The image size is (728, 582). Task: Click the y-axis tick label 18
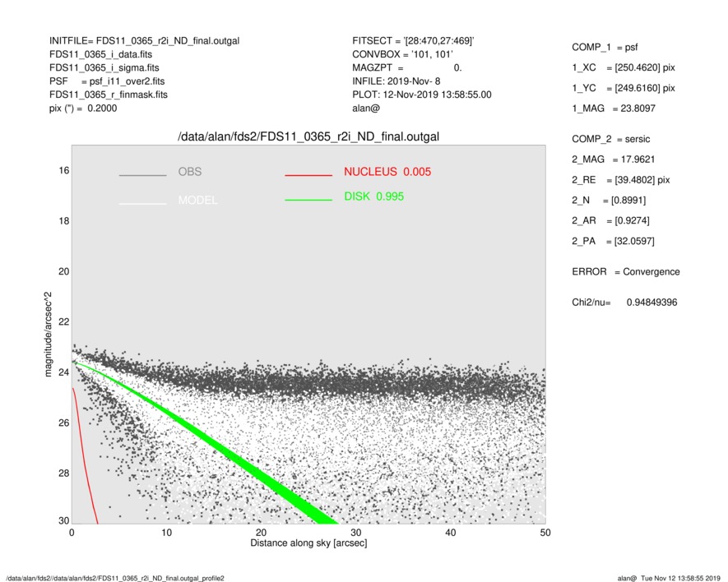[64, 221]
